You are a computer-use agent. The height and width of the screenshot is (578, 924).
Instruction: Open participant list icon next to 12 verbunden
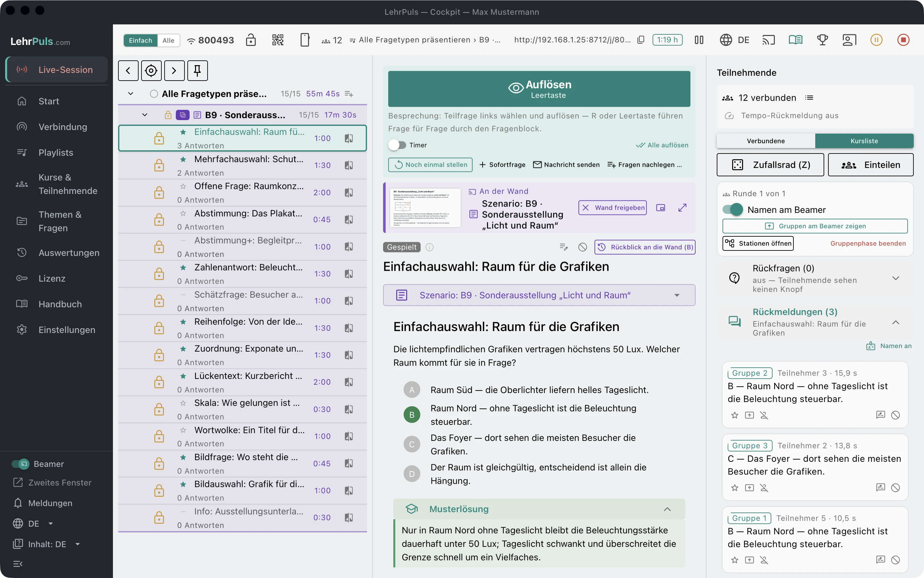pos(809,98)
